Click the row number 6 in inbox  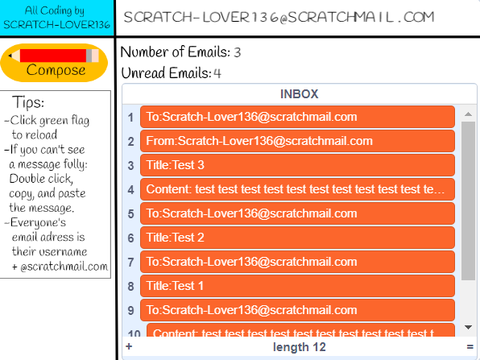[x=131, y=238]
